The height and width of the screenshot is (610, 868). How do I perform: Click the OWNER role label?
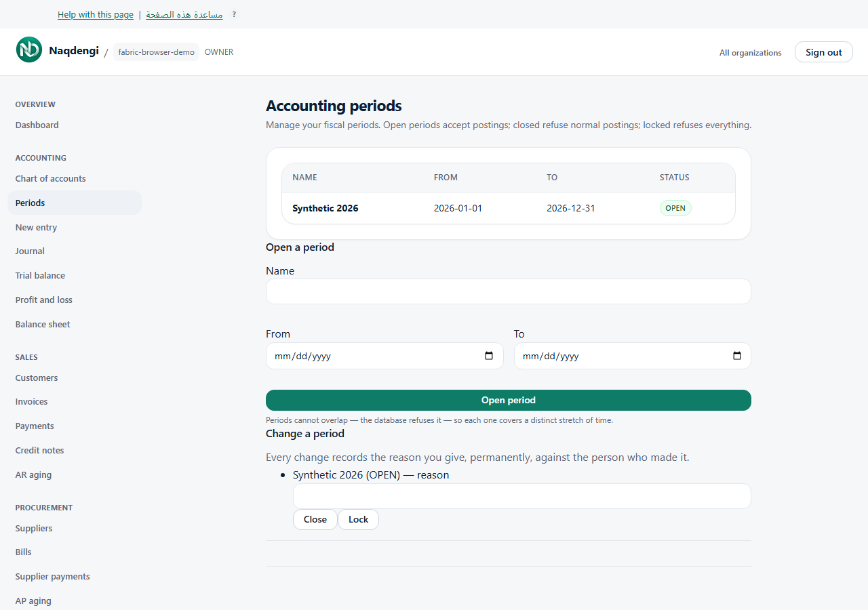219,52
